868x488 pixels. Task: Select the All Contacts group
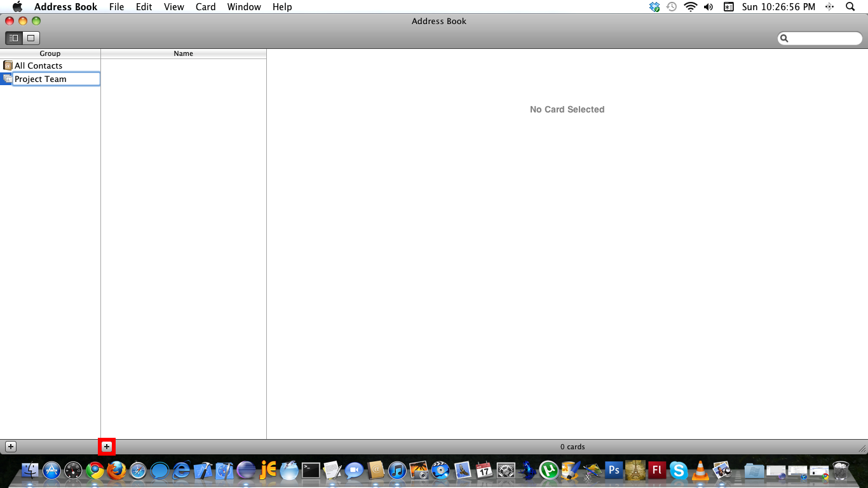point(38,65)
